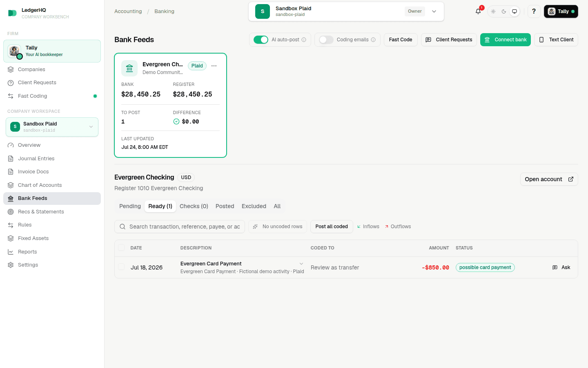Open Sandbox Plaid workspace dropdown in sidebar
Image resolution: width=588 pixels, height=368 pixels.
(52, 127)
